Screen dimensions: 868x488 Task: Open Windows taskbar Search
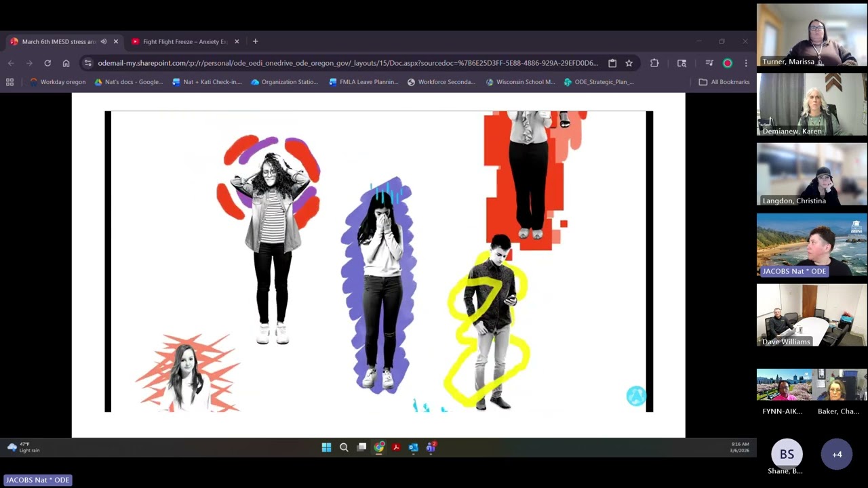(344, 447)
